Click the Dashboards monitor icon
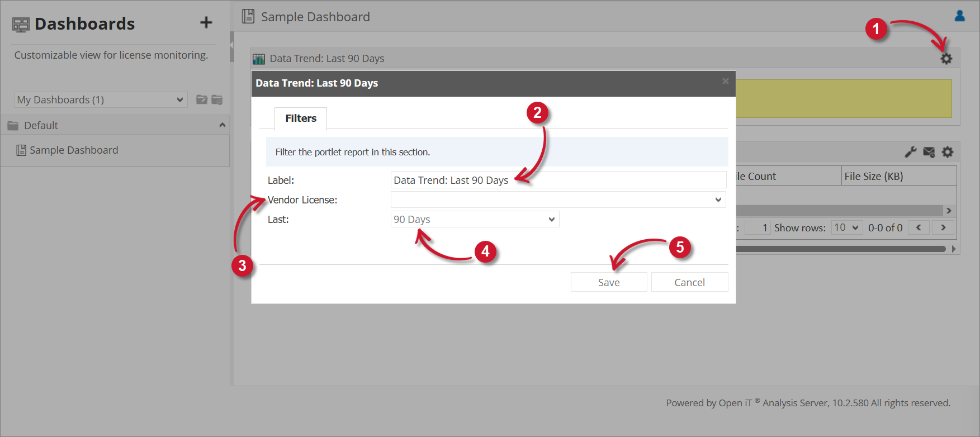Viewport: 980px width, 437px height. [21, 25]
